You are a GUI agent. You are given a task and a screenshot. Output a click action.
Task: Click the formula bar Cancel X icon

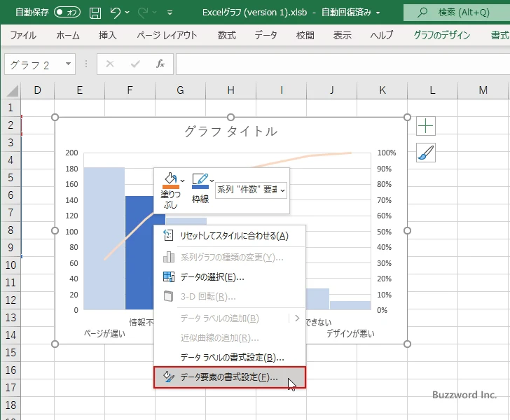(110, 64)
